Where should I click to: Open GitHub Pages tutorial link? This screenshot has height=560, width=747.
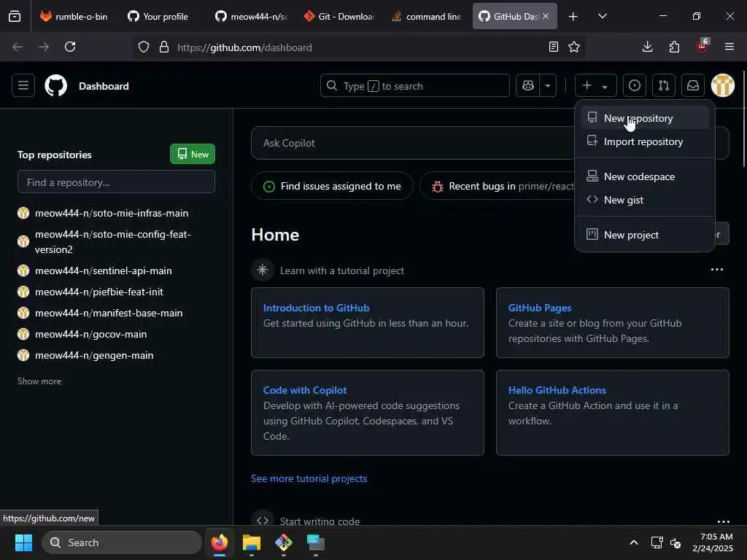(540, 308)
